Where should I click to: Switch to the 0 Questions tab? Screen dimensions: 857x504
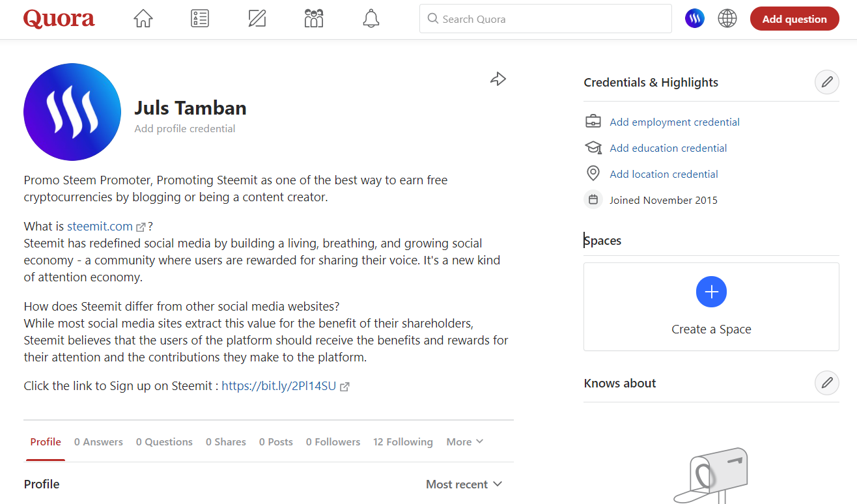pos(164,441)
